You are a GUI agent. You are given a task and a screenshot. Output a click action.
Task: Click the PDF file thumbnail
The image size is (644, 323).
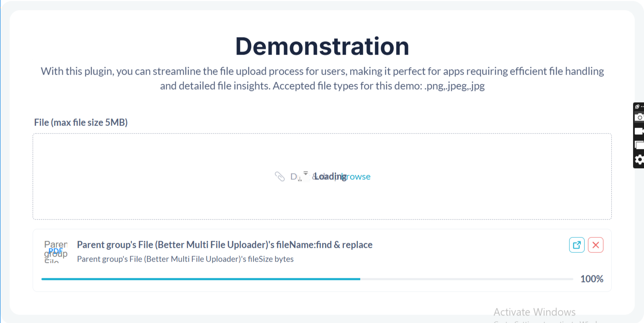click(x=56, y=251)
